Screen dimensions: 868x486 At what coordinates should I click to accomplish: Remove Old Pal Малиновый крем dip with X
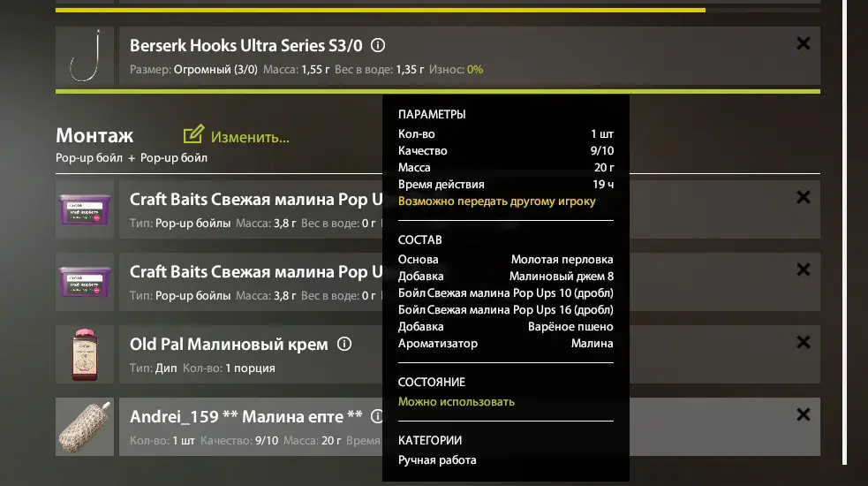[x=804, y=342]
